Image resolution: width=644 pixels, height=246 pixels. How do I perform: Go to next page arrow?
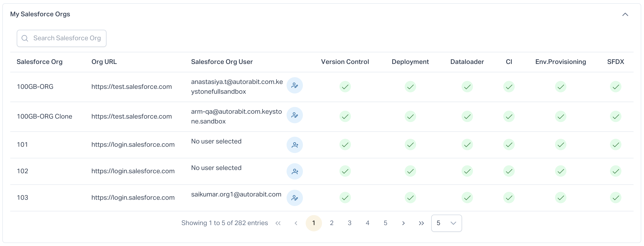click(403, 223)
